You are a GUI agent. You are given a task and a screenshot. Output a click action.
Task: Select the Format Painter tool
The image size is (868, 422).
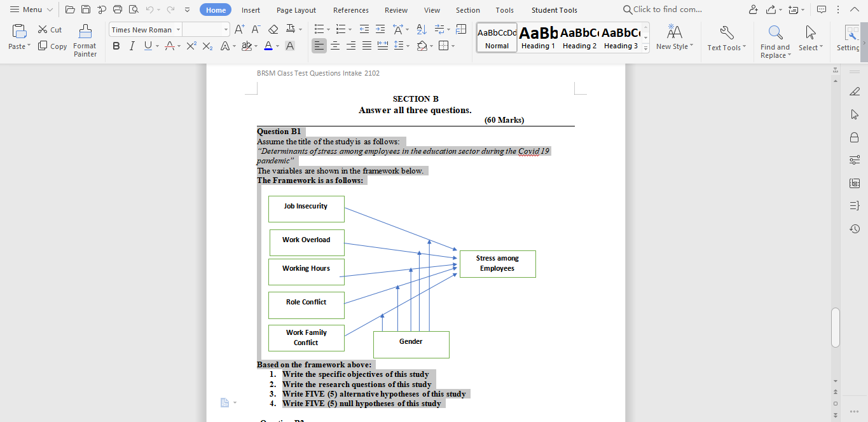[85, 39]
